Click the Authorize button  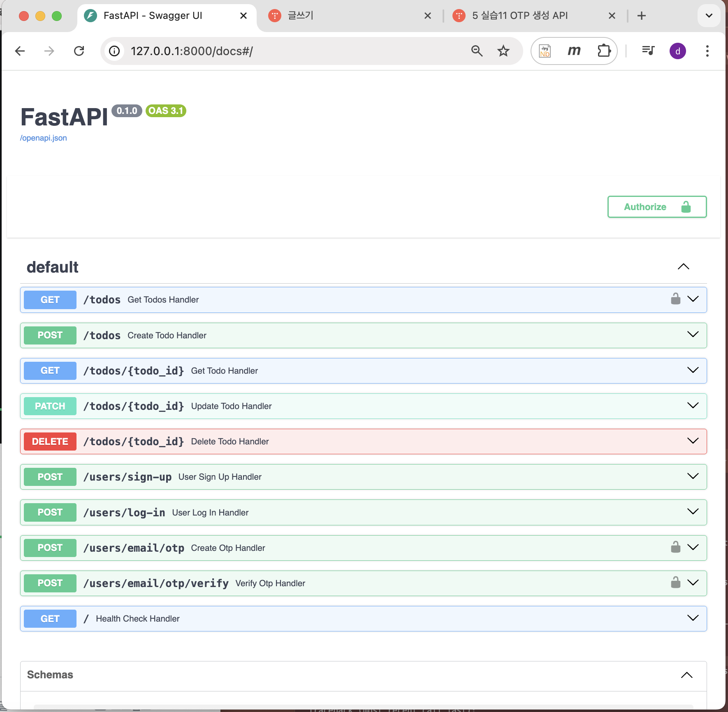pos(657,207)
